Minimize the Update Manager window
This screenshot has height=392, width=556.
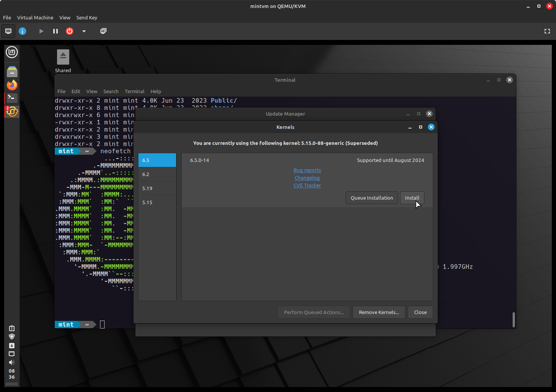[408, 114]
